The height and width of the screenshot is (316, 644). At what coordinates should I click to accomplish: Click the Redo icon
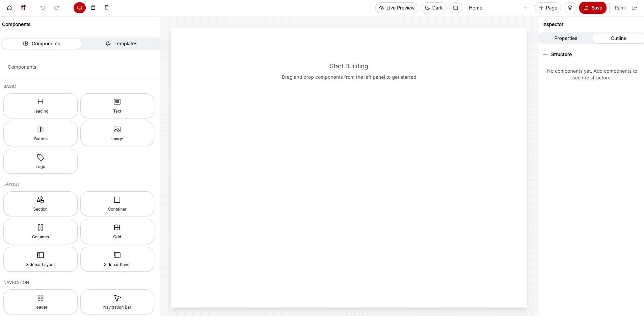pyautogui.click(x=57, y=7)
